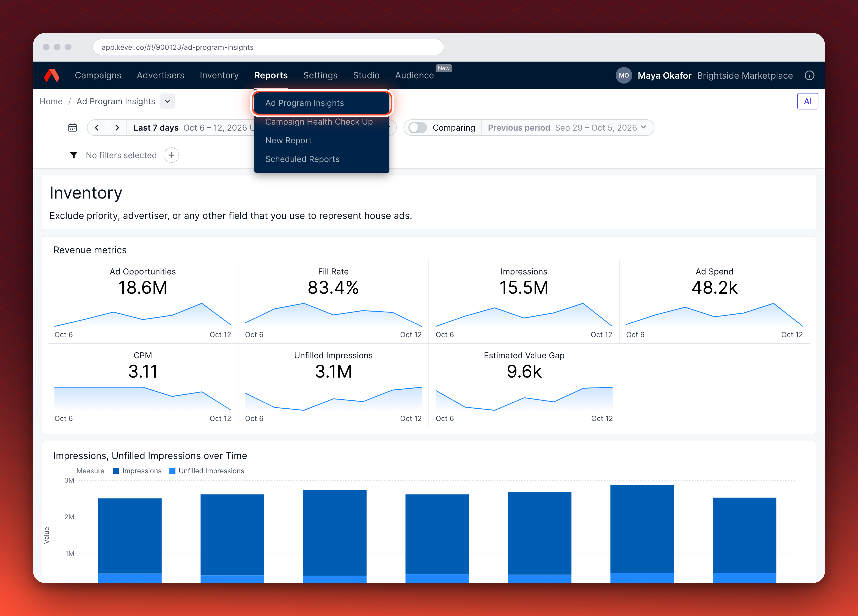
Task: Click the Unfilled Impressions legend color swatch
Action: 172,471
